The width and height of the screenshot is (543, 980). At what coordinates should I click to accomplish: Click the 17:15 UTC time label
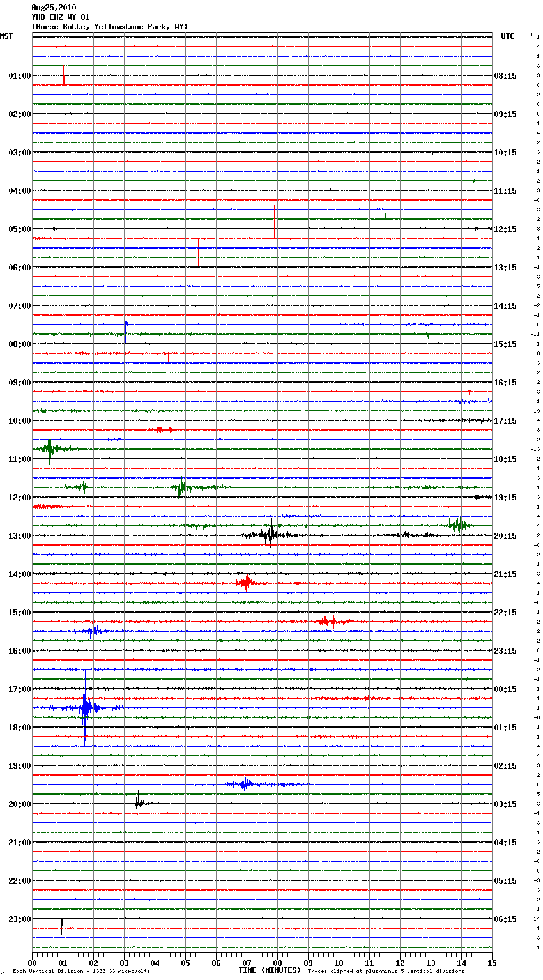(x=505, y=421)
